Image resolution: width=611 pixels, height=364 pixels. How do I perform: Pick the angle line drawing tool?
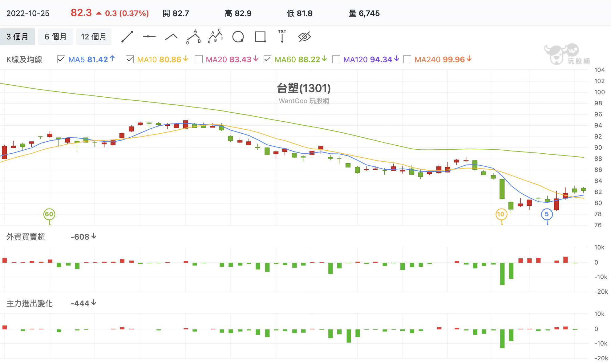pyautogui.click(x=171, y=36)
